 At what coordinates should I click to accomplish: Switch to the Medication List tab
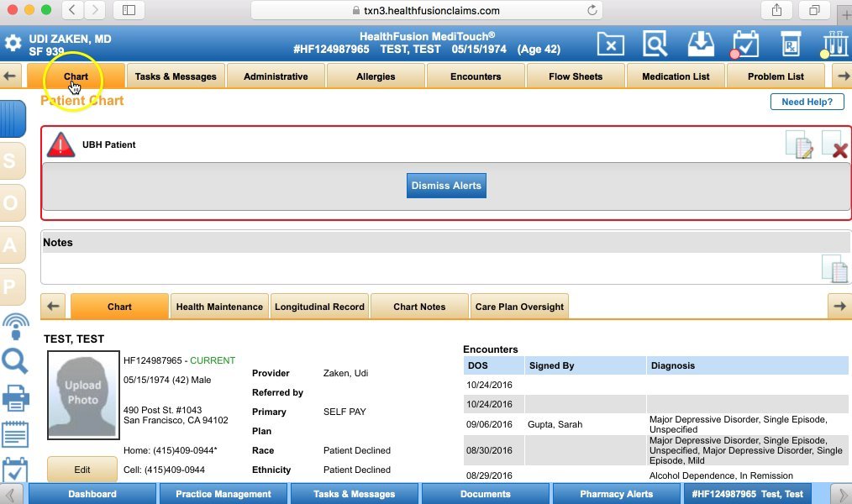coord(676,76)
